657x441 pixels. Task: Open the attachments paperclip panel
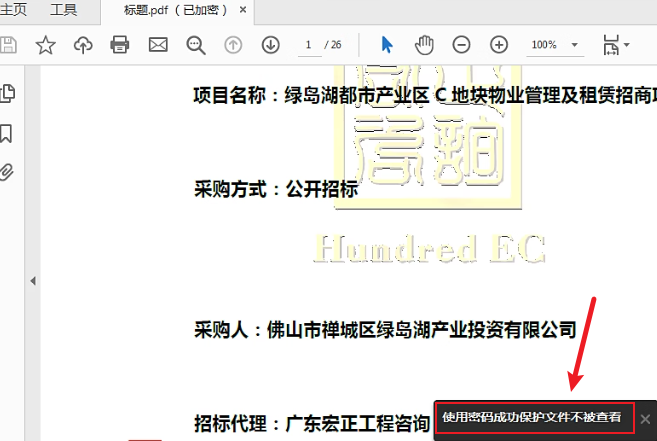click(x=6, y=172)
